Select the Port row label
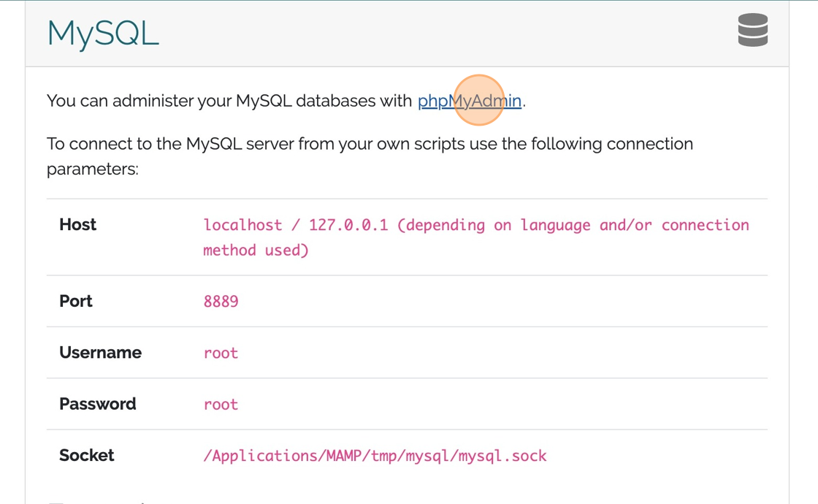Screen dimensions: 818x504 pos(76,301)
